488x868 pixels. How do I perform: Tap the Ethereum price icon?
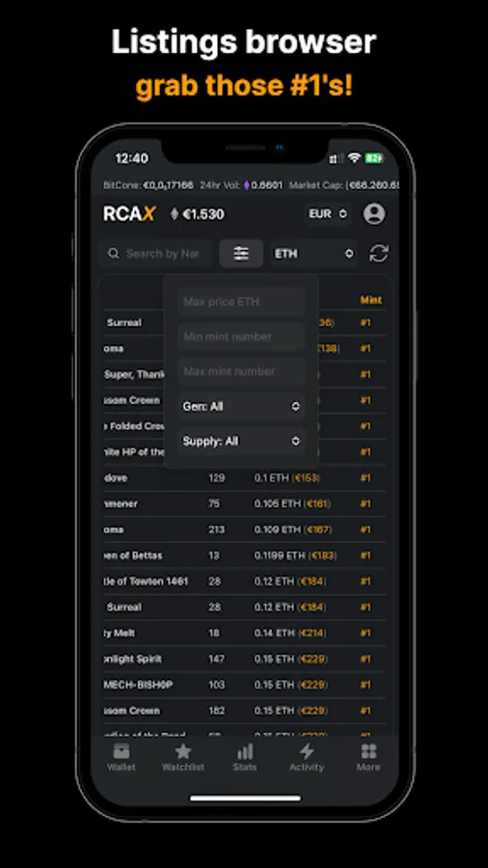tap(175, 214)
